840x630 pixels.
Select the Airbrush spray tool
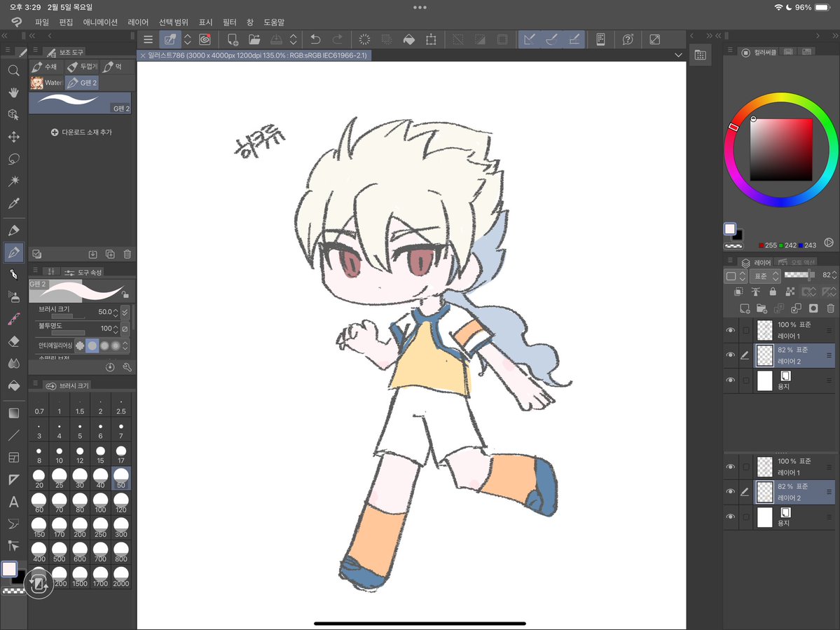point(14,296)
